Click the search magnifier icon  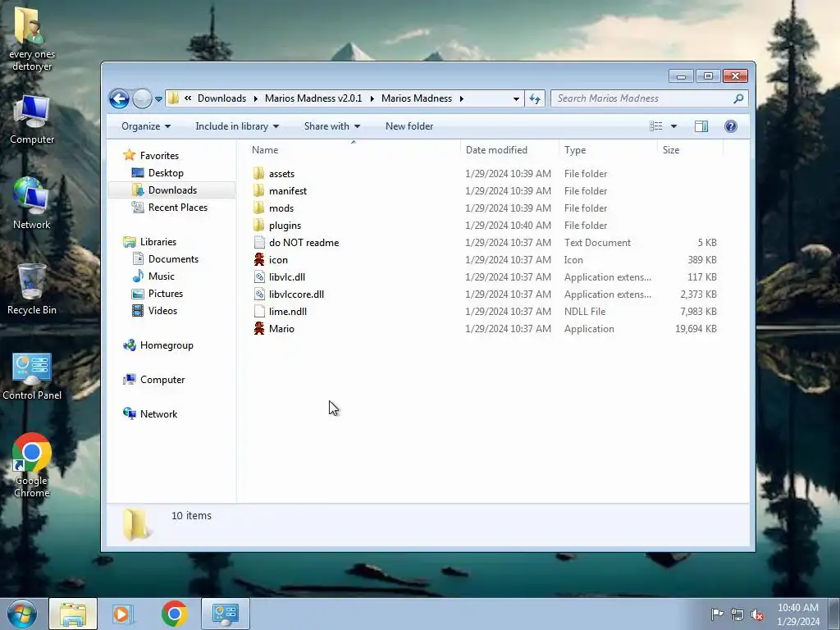pos(739,98)
